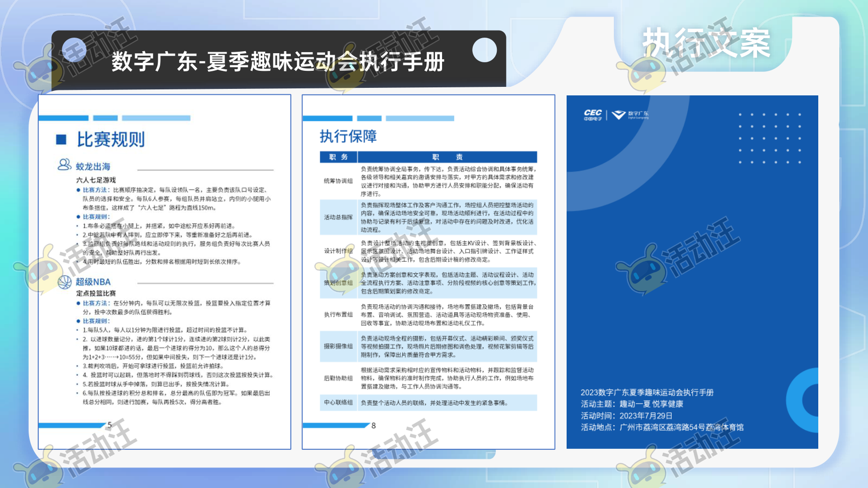This screenshot has height=488, width=868.
Task: Click the 六人七足游戏 subtitle
Action: pyautogui.click(x=96, y=180)
